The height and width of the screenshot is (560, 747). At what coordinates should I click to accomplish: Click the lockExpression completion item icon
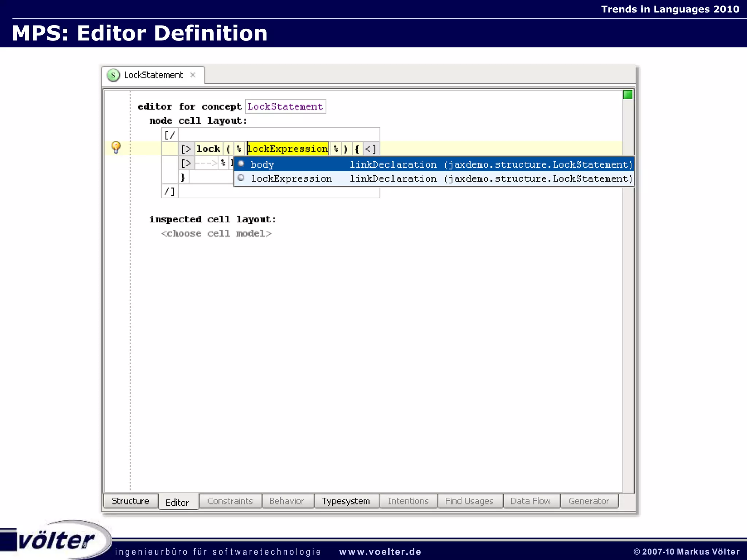pos(241,178)
